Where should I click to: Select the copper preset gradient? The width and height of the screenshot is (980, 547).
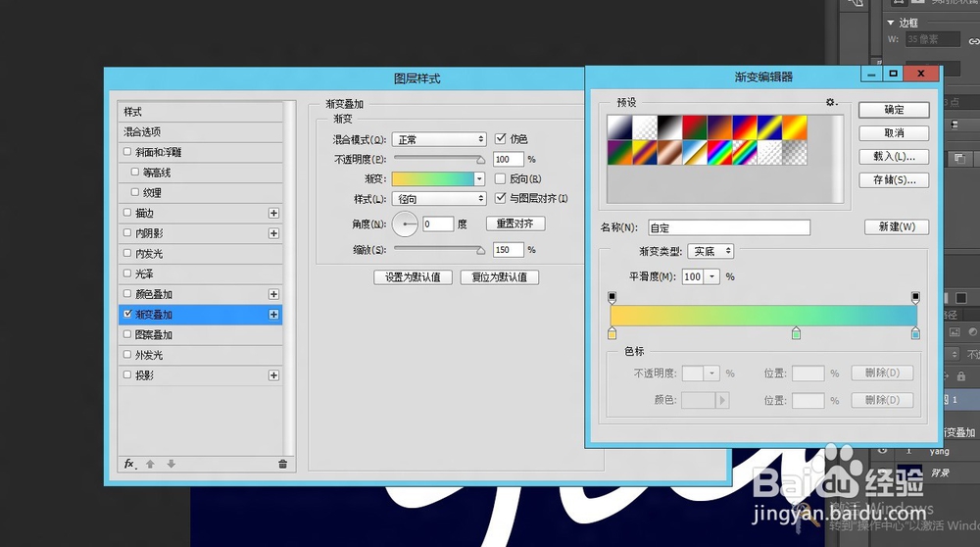[669, 153]
